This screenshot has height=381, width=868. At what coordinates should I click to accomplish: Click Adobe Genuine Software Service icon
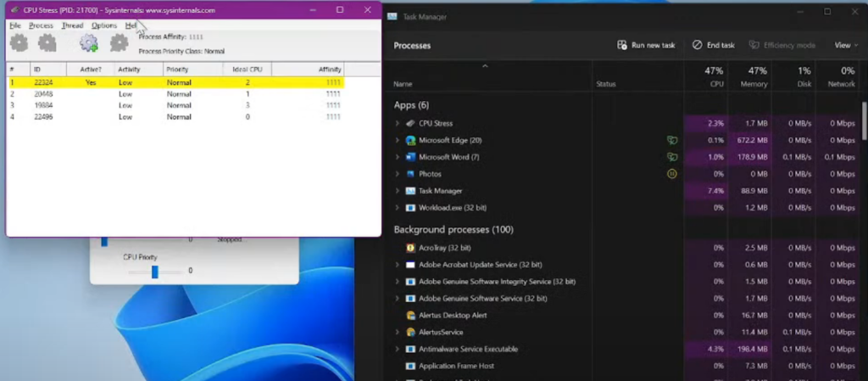pyautogui.click(x=410, y=299)
